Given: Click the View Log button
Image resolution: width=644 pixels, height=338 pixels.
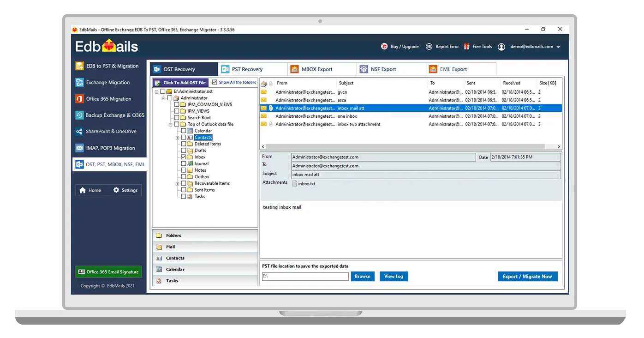Looking at the screenshot, I should pyautogui.click(x=394, y=277).
